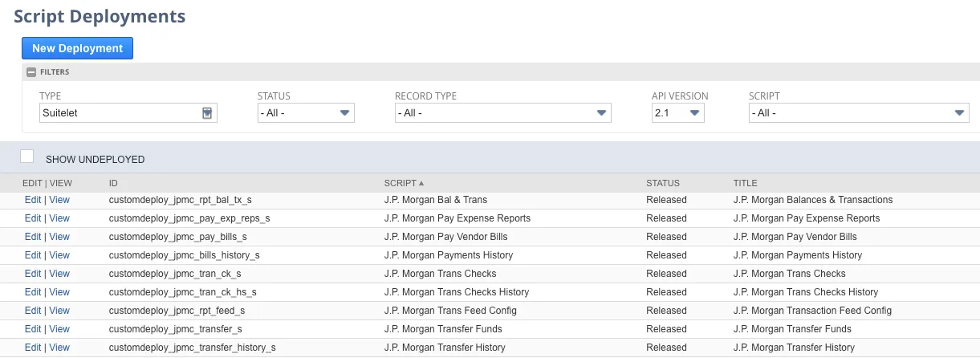Image resolution: width=980 pixels, height=358 pixels.
Task: Sort by the Script column header
Action: [404, 183]
